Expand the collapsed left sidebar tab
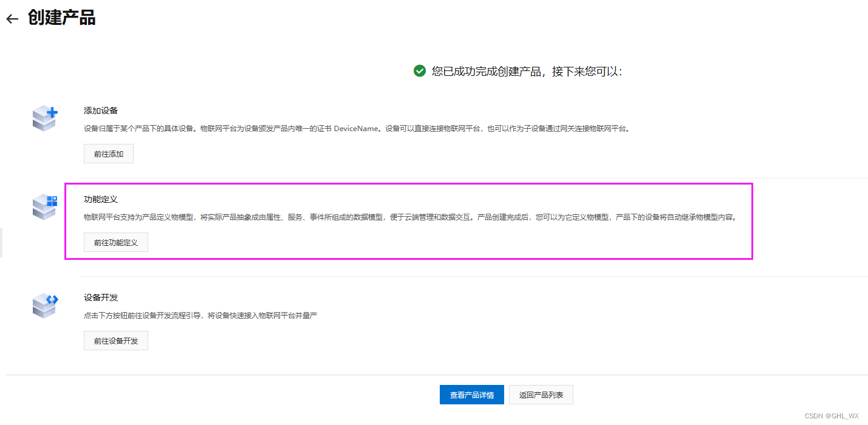Viewport: 868px width, 425px height. pos(2,242)
